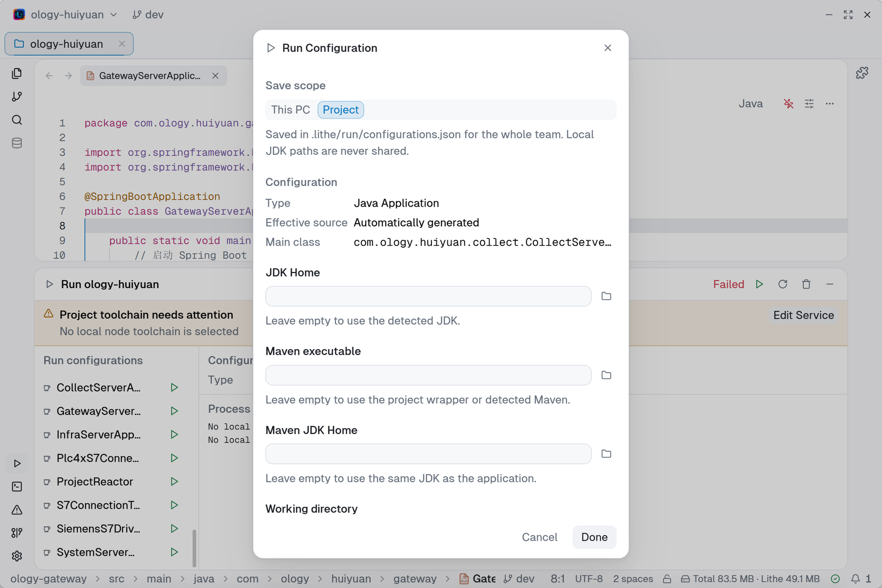Select CollectServerA... in run configurations
The height and width of the screenshot is (588, 882).
point(98,388)
